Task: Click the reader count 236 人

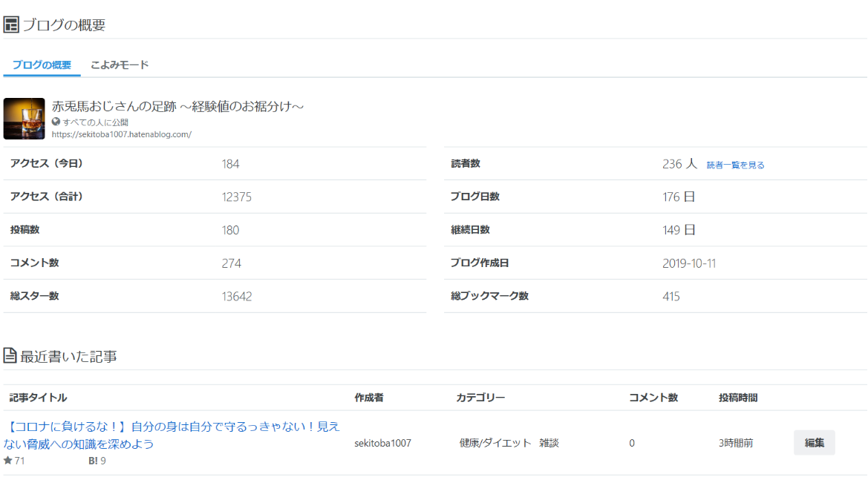Action: point(680,164)
